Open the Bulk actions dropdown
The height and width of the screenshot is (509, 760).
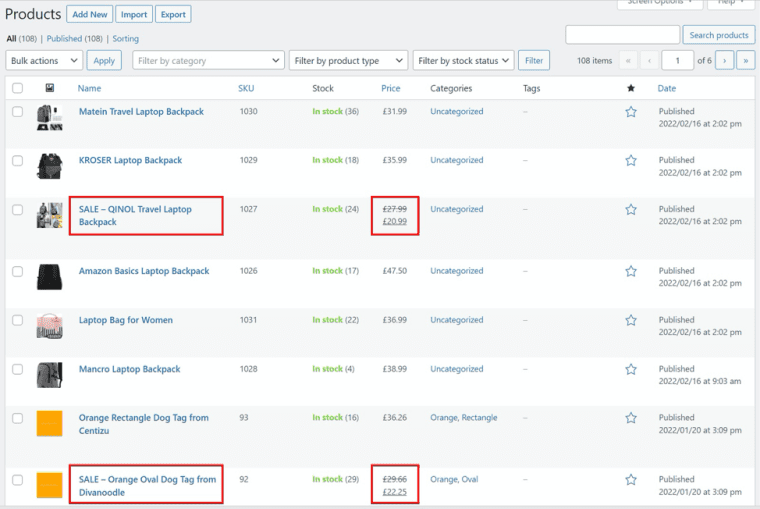[44, 61]
